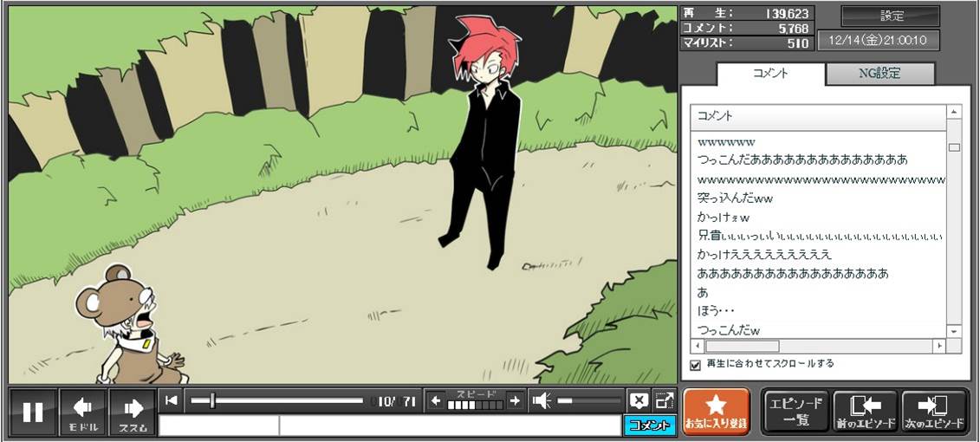Image resolution: width=980 pixels, height=442 pixels.
Task: Click the video seek bar
Action: pyautogui.click(x=277, y=400)
